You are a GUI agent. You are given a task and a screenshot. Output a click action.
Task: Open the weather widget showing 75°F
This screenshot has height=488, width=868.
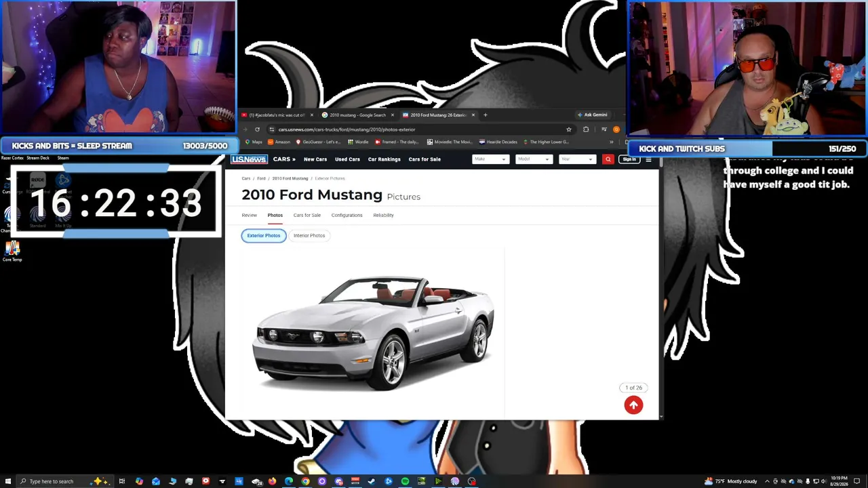732,481
